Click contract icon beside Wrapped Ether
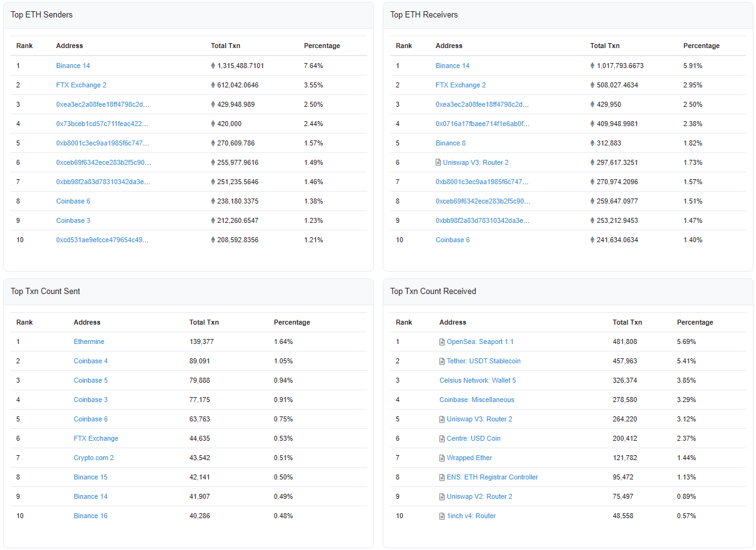The image size is (756, 550). point(442,458)
